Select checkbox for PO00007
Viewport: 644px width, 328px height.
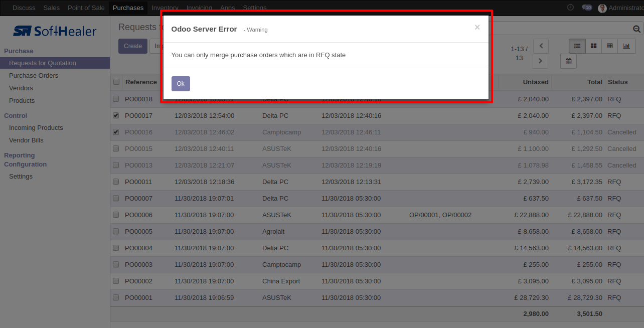pyautogui.click(x=116, y=198)
